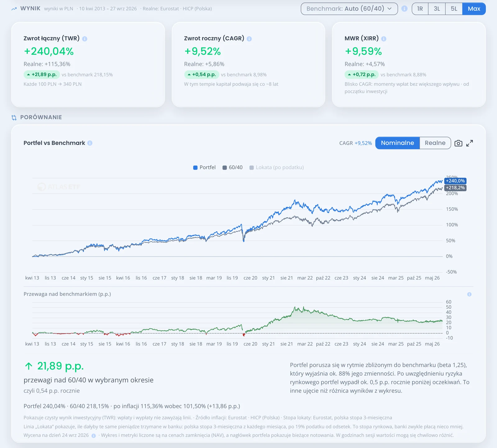Open the Benchmark: Auto (60/40) dropdown
The width and height of the screenshot is (497, 448).
pos(349,9)
